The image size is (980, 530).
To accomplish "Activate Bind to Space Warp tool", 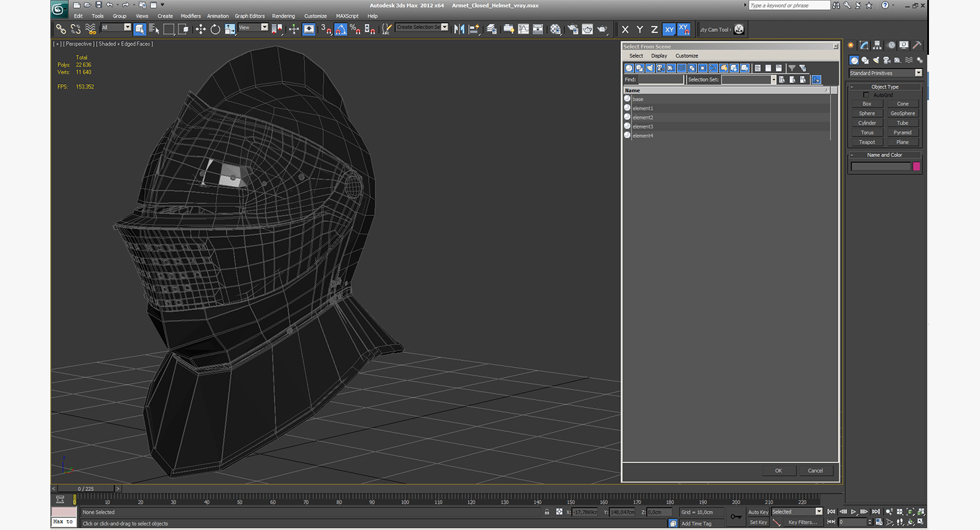I will [91, 29].
